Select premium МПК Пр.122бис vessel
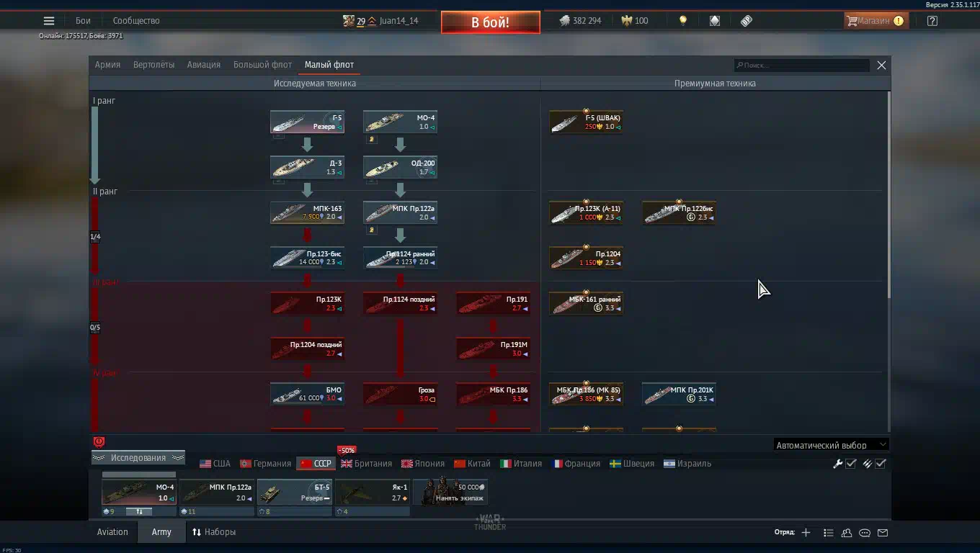The image size is (980, 553). (x=679, y=212)
